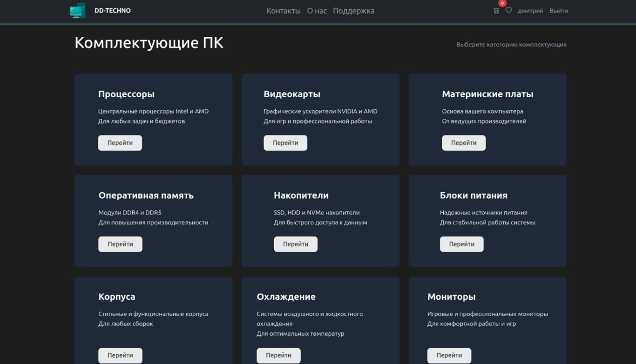Click Перейти under Мониторы
The width and height of the screenshot is (636, 364).
pyautogui.click(x=448, y=355)
